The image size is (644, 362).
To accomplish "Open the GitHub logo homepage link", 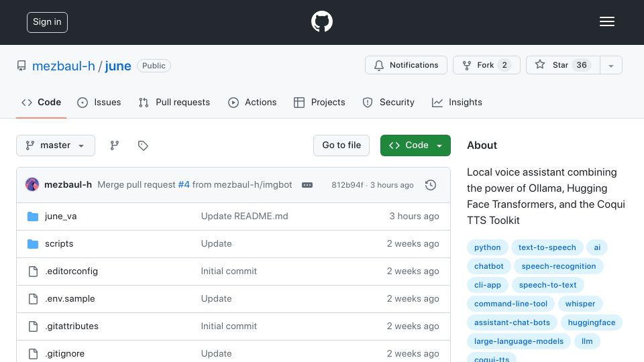I will pos(321,21).
